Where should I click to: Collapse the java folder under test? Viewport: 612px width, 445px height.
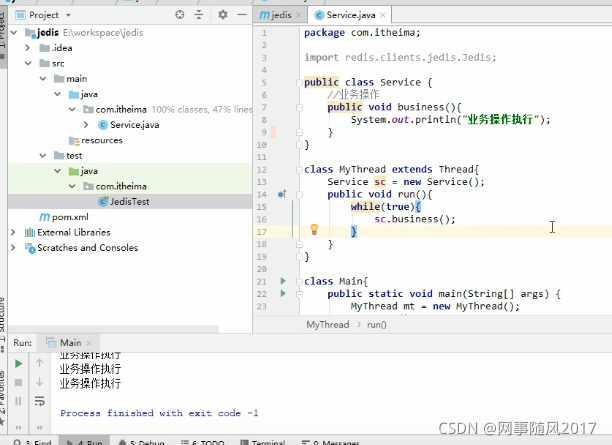57,171
